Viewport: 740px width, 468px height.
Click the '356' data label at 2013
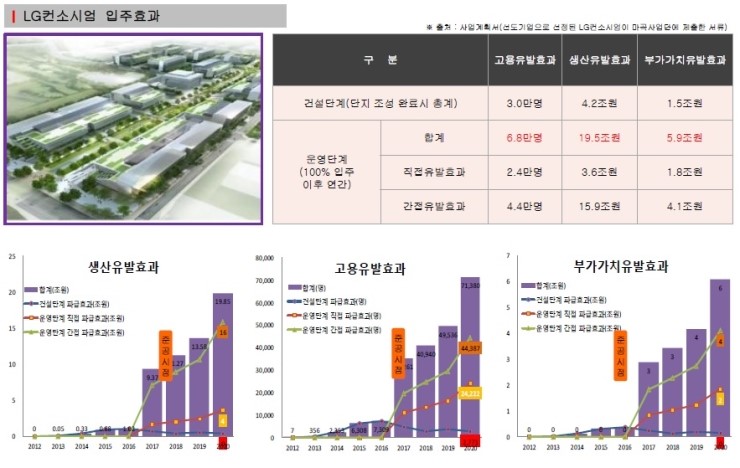pos(315,431)
